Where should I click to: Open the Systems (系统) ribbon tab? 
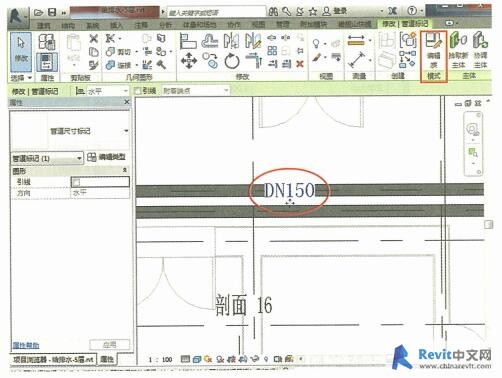pos(92,25)
